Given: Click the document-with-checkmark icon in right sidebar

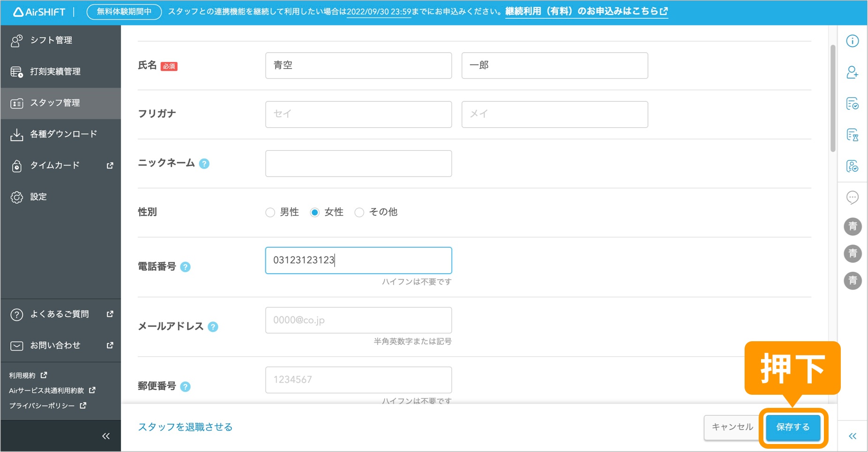Looking at the screenshot, I should [853, 104].
